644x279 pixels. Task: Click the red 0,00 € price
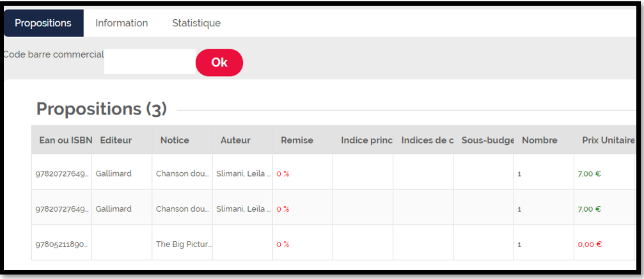(x=590, y=244)
